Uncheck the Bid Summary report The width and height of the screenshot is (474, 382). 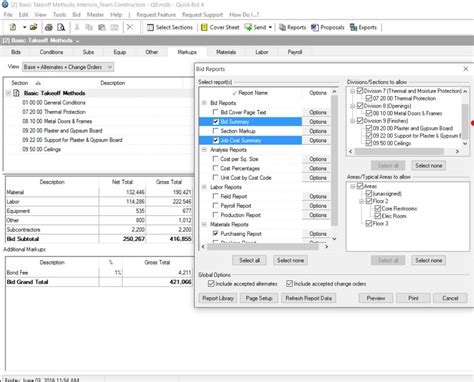(x=216, y=122)
